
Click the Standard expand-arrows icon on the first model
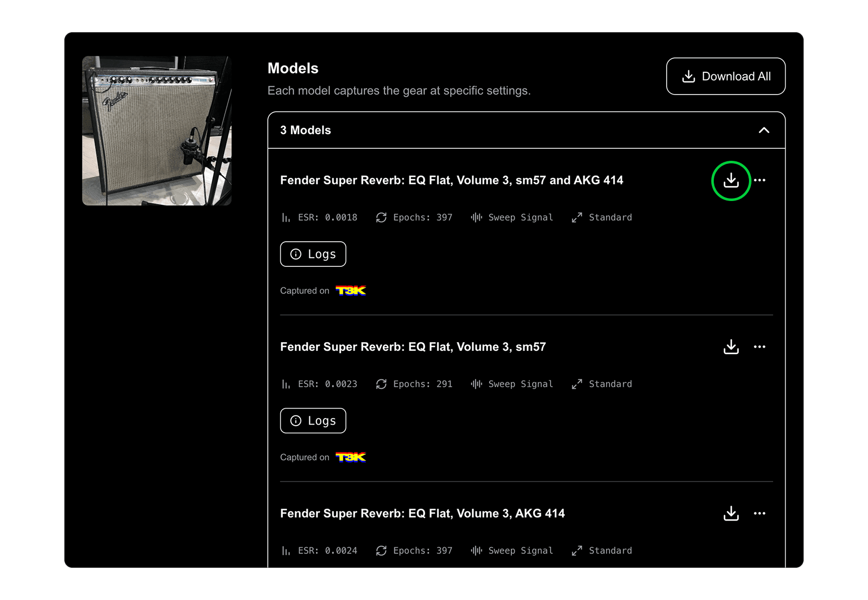coord(576,217)
